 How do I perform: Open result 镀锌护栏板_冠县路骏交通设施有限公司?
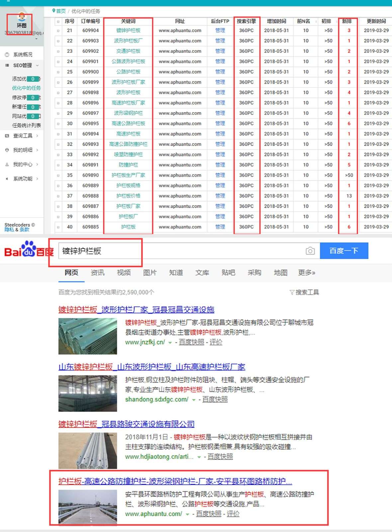point(127,424)
